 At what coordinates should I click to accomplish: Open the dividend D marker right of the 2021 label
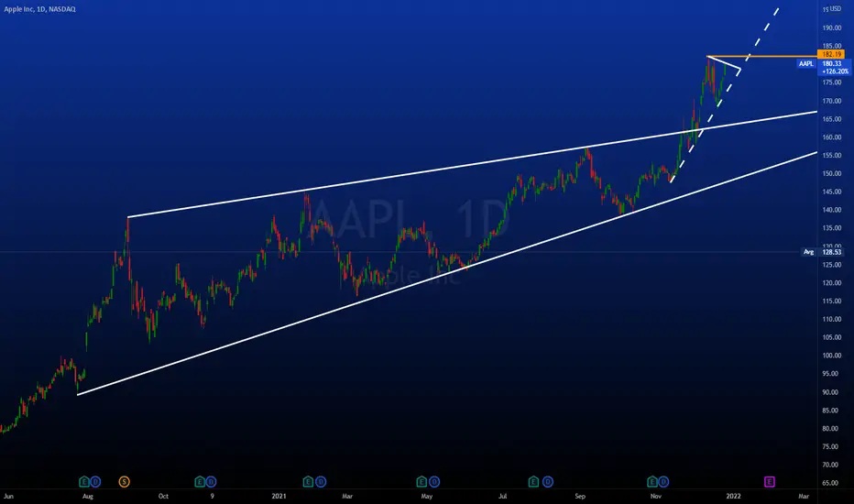[321, 482]
